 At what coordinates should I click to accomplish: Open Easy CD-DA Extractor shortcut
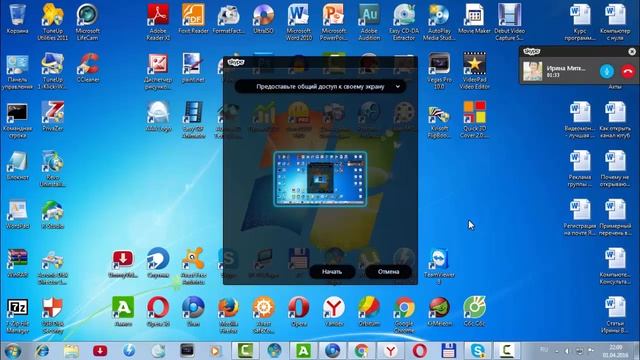404,22
